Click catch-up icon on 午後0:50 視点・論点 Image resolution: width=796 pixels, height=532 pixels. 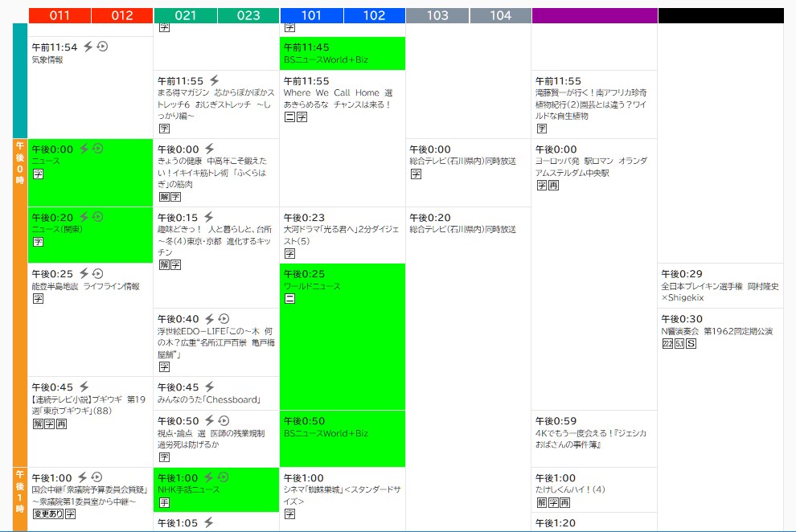(224, 420)
